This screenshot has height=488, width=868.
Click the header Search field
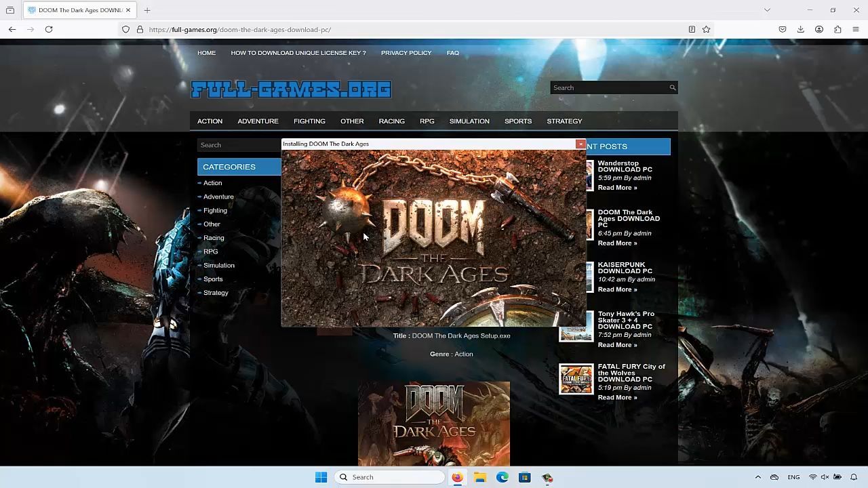[609, 87]
